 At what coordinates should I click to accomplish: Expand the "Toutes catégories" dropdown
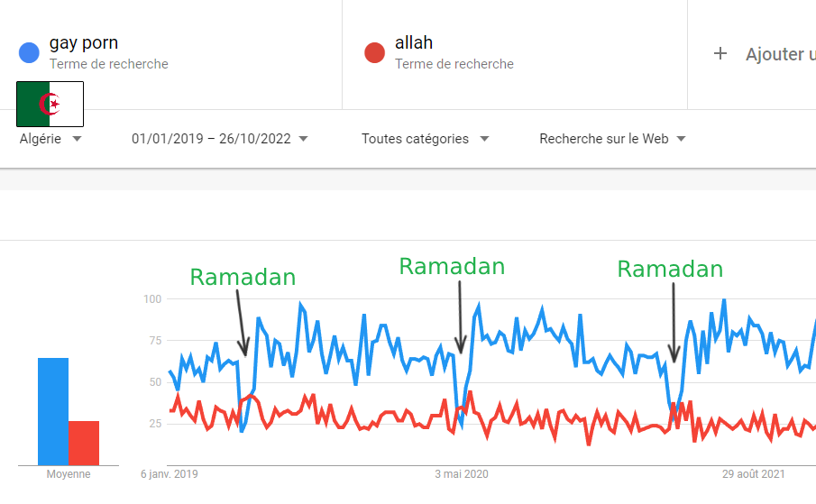(425, 139)
